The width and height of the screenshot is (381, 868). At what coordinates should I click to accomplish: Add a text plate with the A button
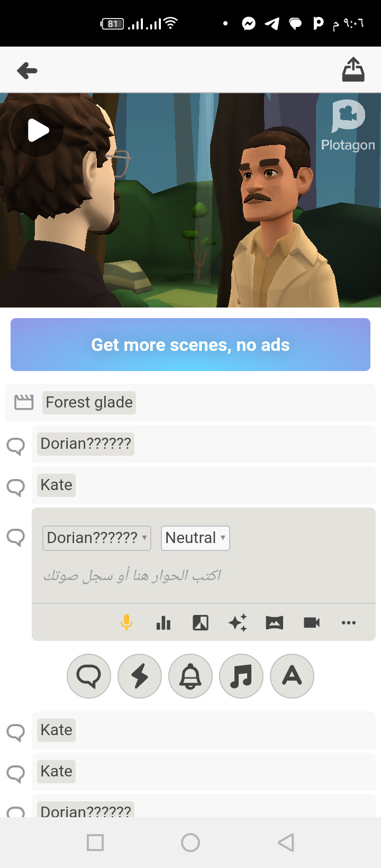pos(292,676)
